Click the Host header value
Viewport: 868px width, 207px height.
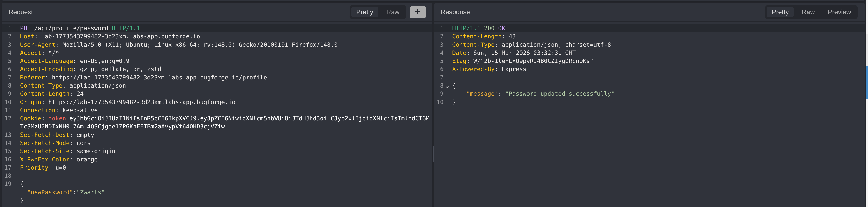coord(120,36)
